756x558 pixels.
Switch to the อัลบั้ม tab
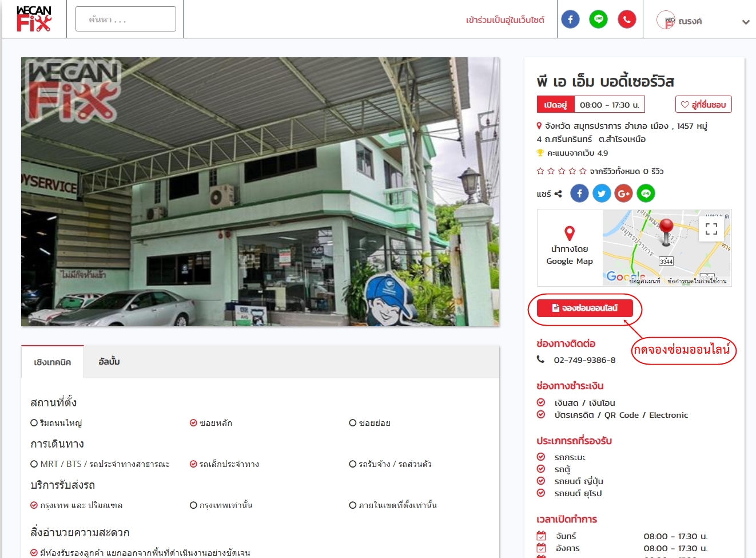[109, 361]
